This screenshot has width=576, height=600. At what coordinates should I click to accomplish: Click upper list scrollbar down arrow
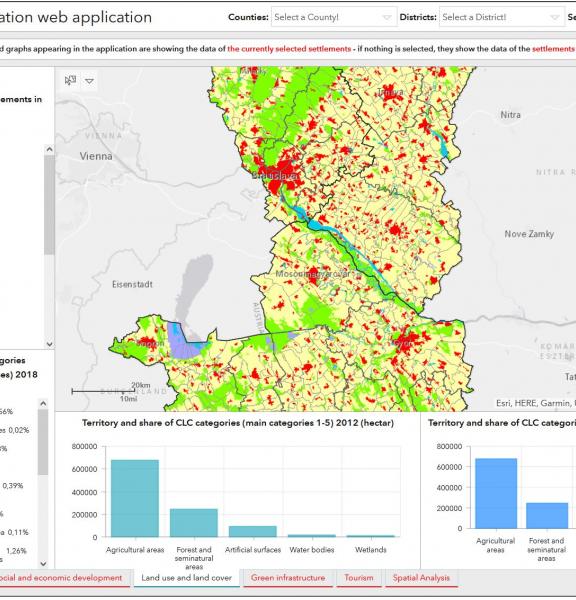pyautogui.click(x=49, y=344)
